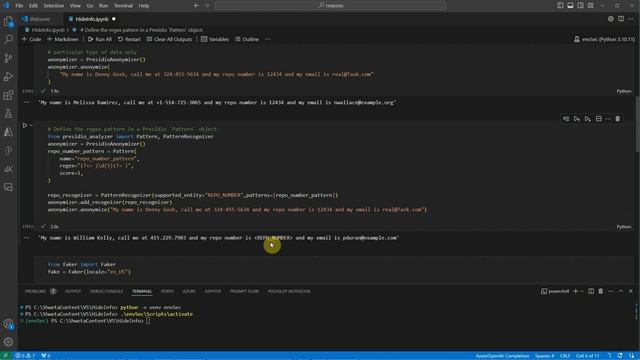This screenshot has height=360, width=640.
Task: Toggle secondary side bar layout icon
Action: coord(580,6)
